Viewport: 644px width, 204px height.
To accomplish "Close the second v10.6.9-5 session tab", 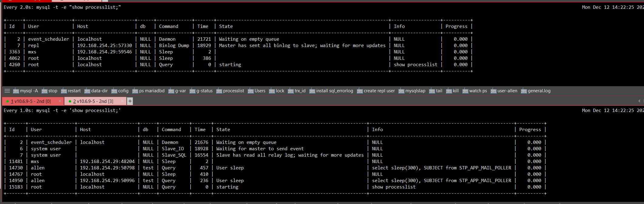I will pos(122,101).
